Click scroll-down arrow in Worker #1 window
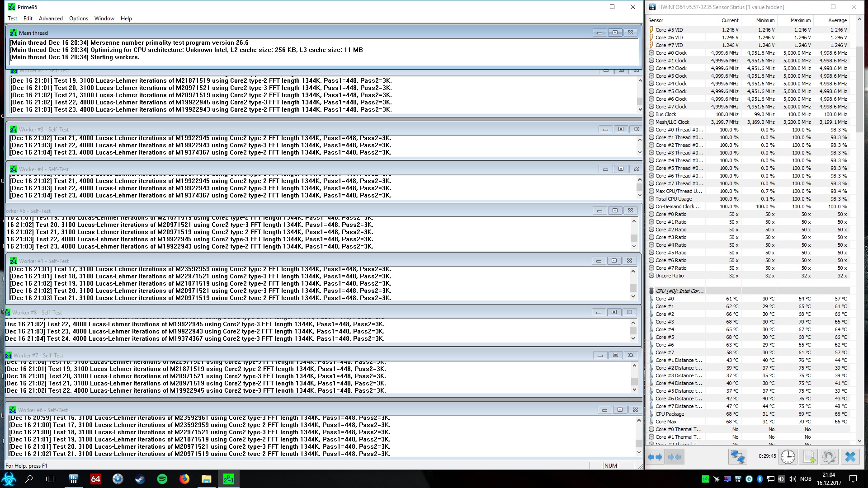Image resolution: width=868 pixels, height=488 pixels. coord(633,296)
